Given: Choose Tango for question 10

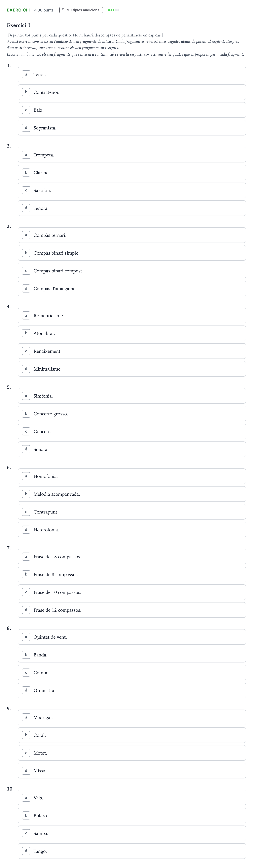Looking at the screenshot, I should 132,851.
